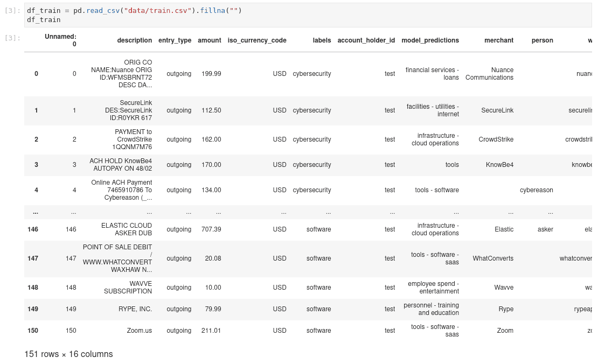Click 'outgoing' entry type in WAVVE row
The image size is (598, 364).
coord(179,288)
